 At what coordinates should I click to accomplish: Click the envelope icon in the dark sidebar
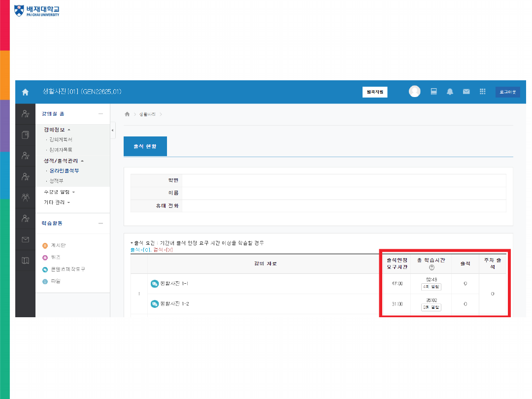tap(25, 240)
